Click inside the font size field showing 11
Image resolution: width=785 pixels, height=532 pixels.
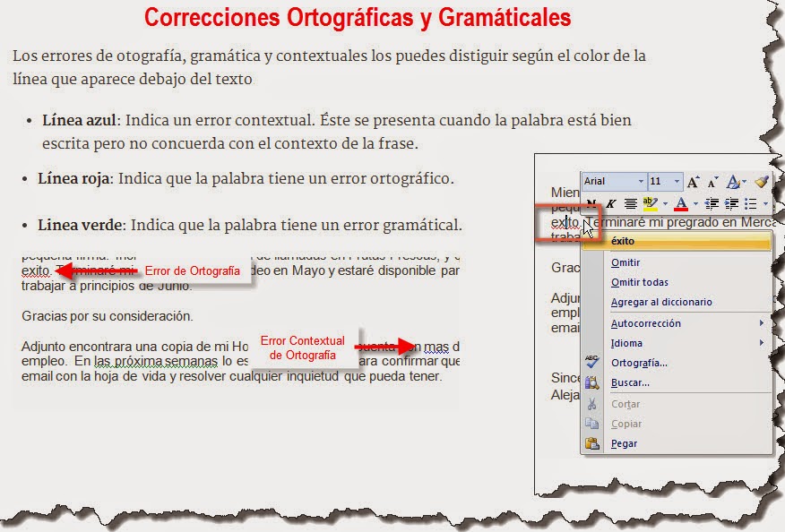coord(657,181)
